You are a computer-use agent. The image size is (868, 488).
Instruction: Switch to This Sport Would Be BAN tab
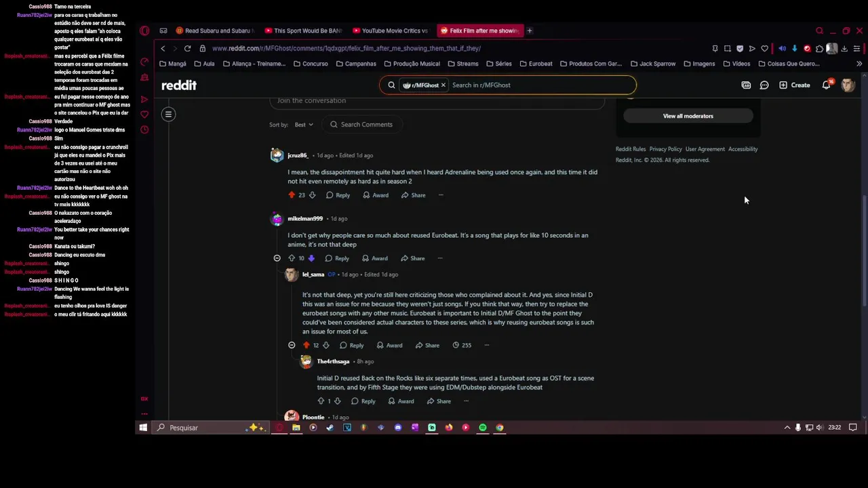point(303,30)
